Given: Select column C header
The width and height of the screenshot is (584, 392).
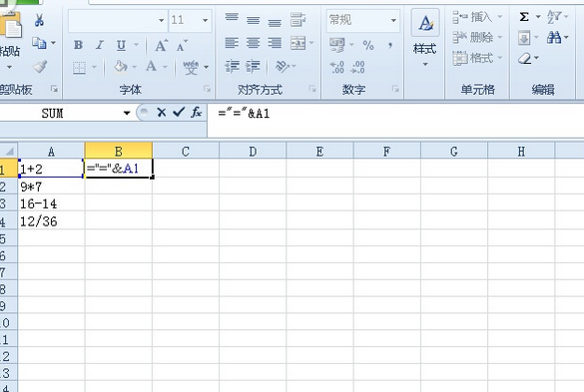Looking at the screenshot, I should coord(186,151).
